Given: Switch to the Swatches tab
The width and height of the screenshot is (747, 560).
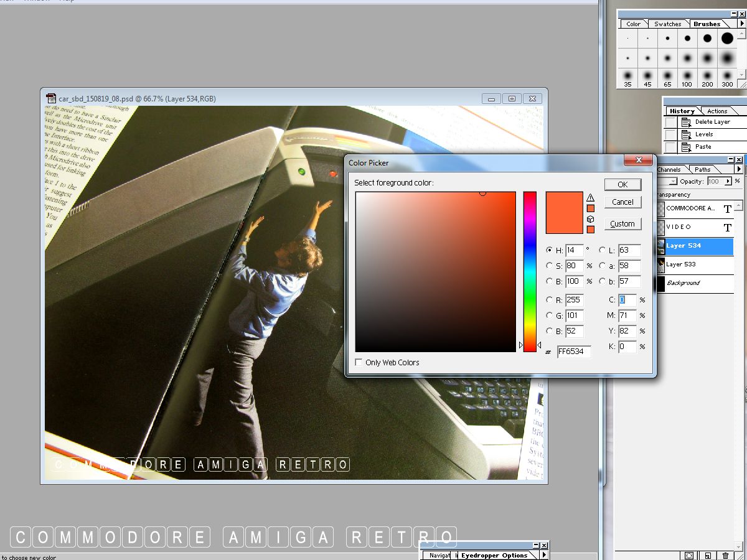Looking at the screenshot, I should click(667, 24).
